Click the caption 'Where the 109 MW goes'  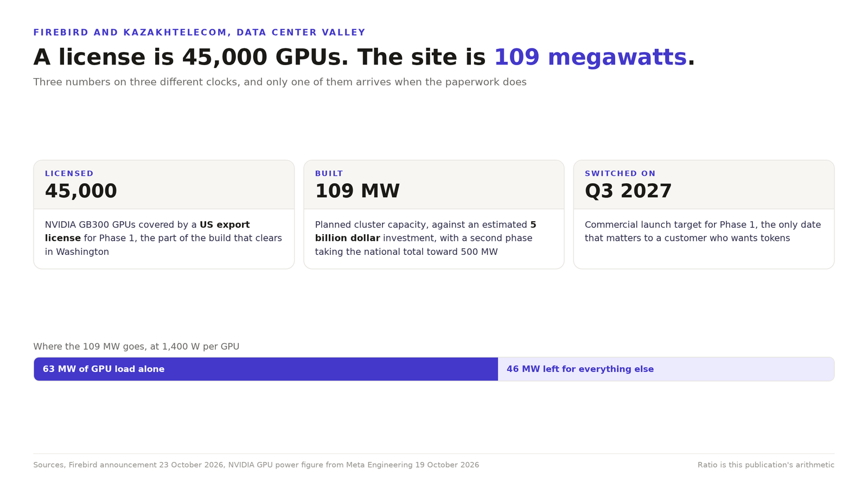point(136,346)
